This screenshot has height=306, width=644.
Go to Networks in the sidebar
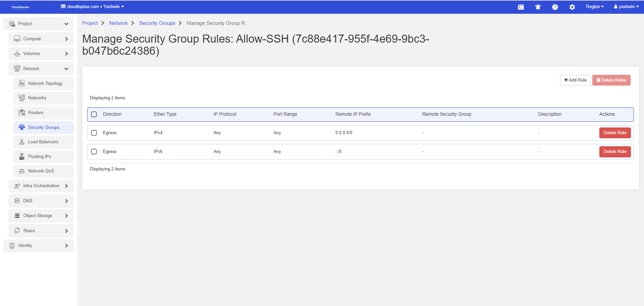tap(37, 98)
